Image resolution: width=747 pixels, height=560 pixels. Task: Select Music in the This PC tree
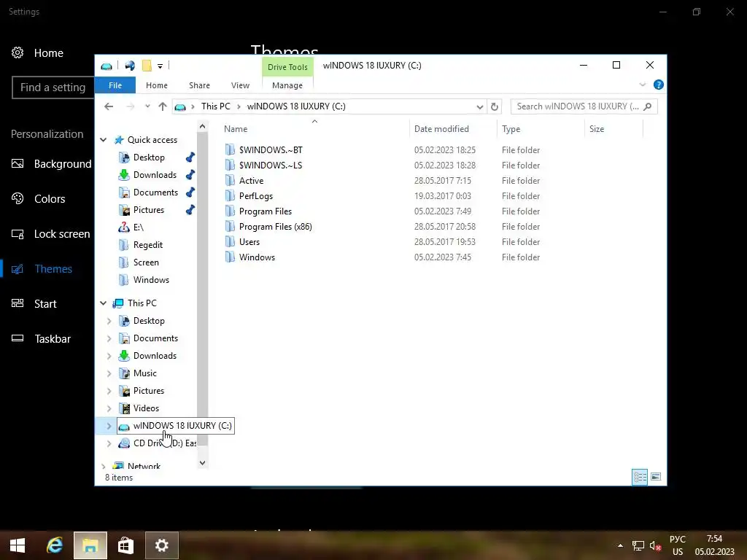[x=145, y=373]
